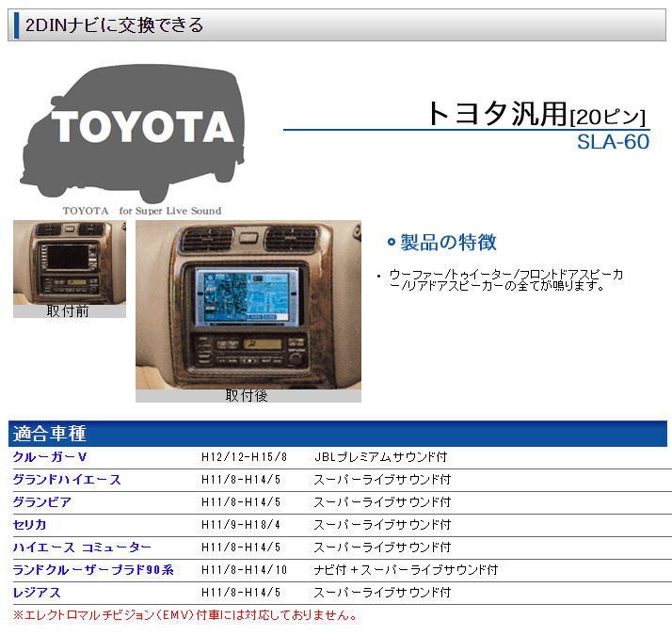Click the レジアス vehicle name
This screenshot has width=672, height=635.
coord(37,593)
